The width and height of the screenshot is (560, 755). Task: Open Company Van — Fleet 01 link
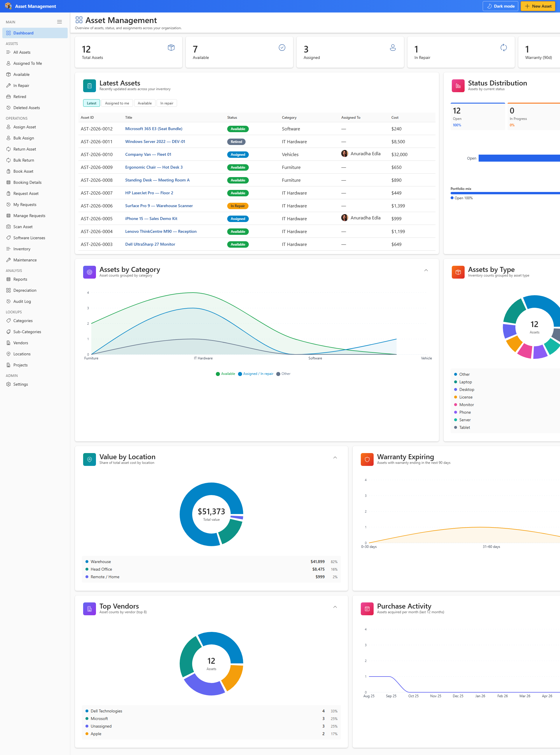[148, 154]
